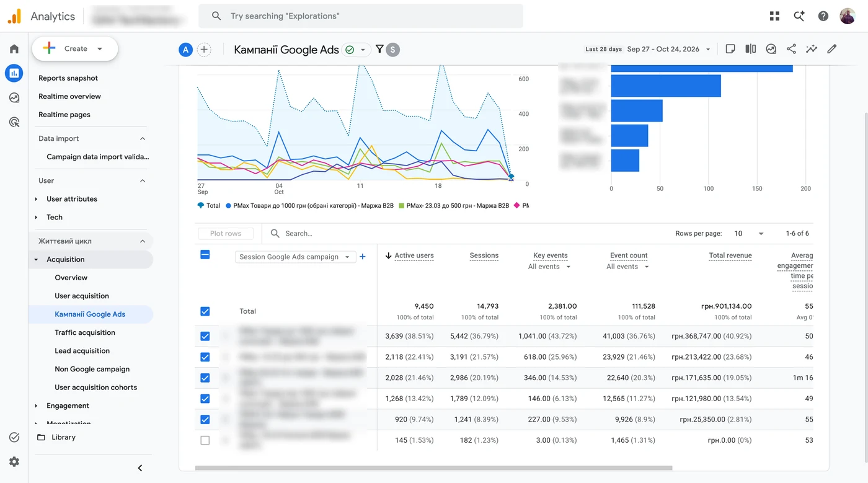Open the Explore icon in left rail
Image resolution: width=868 pixels, height=483 pixels.
point(14,97)
